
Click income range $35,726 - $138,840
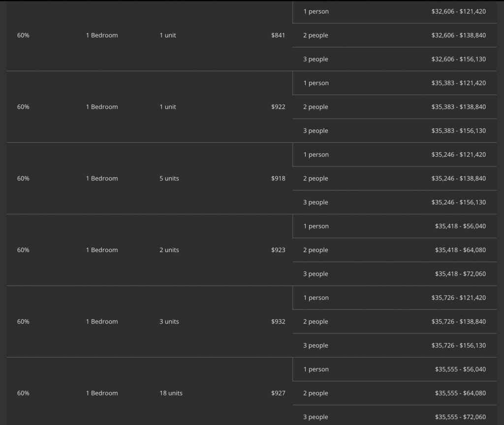point(458,322)
